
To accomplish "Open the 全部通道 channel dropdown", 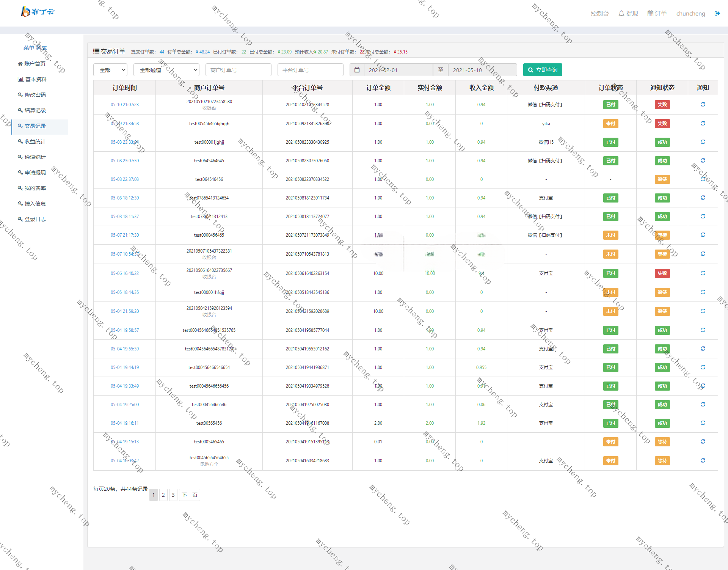I will (x=166, y=70).
